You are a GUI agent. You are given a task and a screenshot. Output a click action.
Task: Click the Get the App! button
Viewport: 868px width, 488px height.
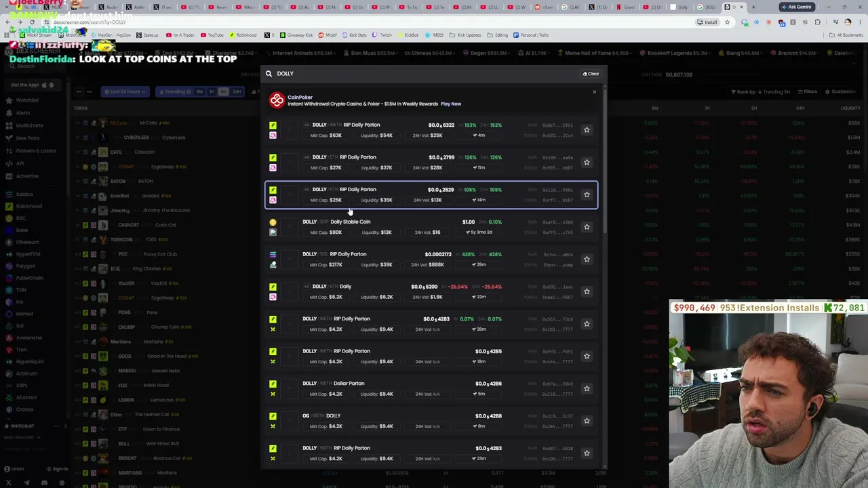[x=32, y=85]
